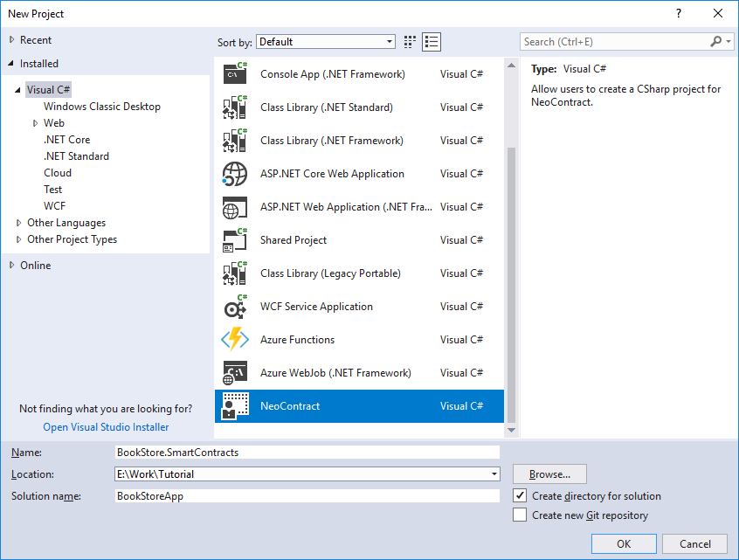Select the Azure Functions template name
Image resolution: width=739 pixels, height=560 pixels.
click(x=297, y=339)
